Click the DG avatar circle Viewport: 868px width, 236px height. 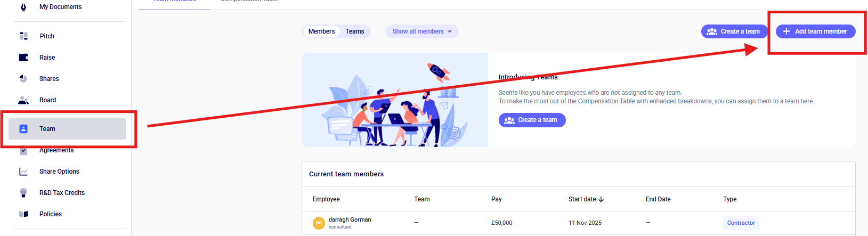(x=319, y=223)
